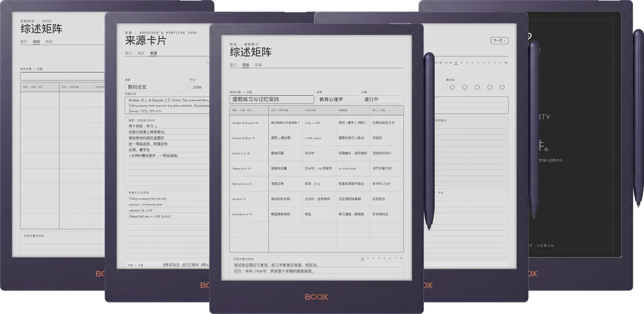Select the second 相关性 rating circle

coord(465,87)
